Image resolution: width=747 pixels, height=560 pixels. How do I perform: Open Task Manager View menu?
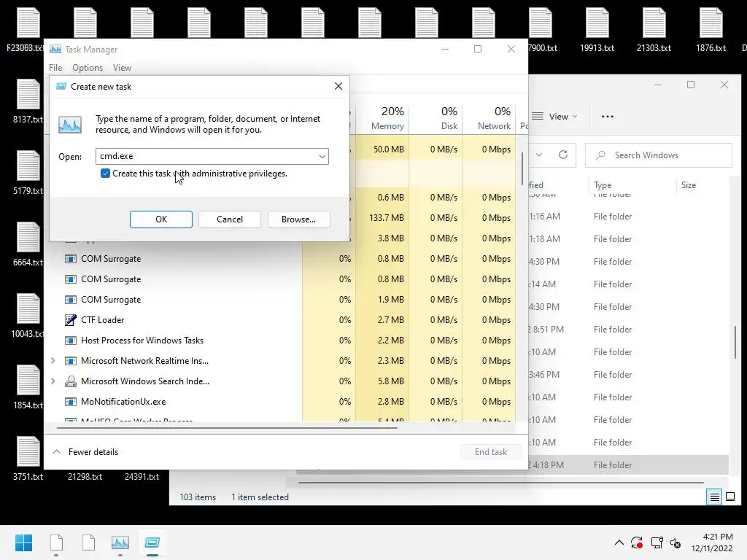point(122,68)
